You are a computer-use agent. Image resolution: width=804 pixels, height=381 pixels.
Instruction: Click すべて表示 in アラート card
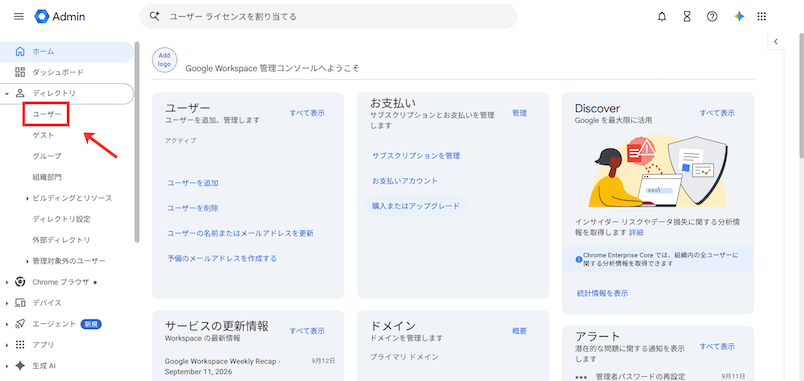coord(717,346)
